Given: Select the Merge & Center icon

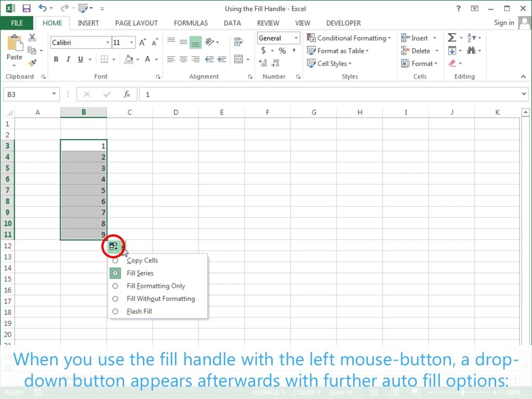Looking at the screenshot, I should point(238,59).
